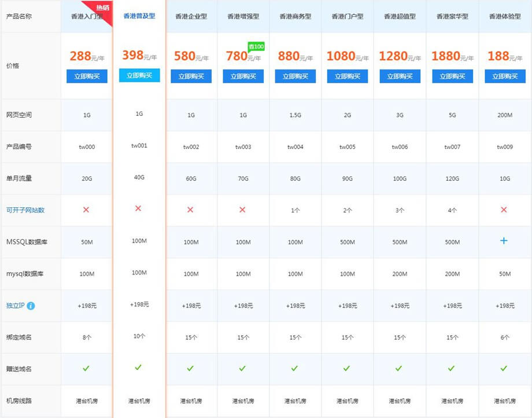Click green checkmark in 香港普及型 column
The width and height of the screenshot is (532, 418).
[x=138, y=367]
